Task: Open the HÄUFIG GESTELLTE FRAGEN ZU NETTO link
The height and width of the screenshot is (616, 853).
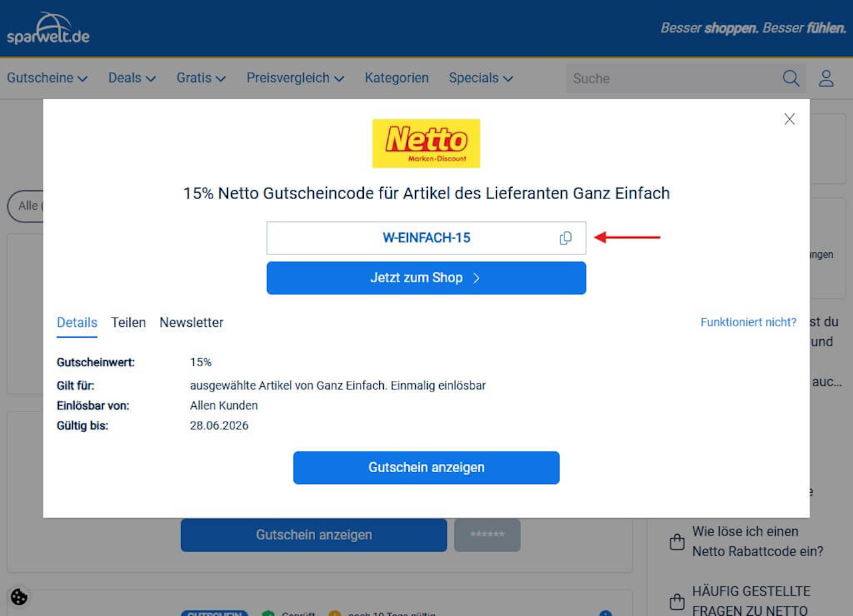Action: click(x=751, y=601)
